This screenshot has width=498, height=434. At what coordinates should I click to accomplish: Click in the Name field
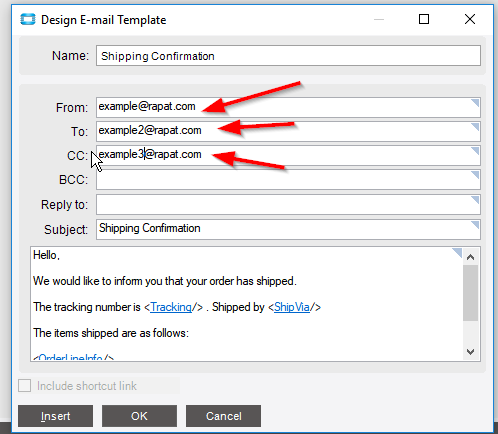tap(288, 56)
